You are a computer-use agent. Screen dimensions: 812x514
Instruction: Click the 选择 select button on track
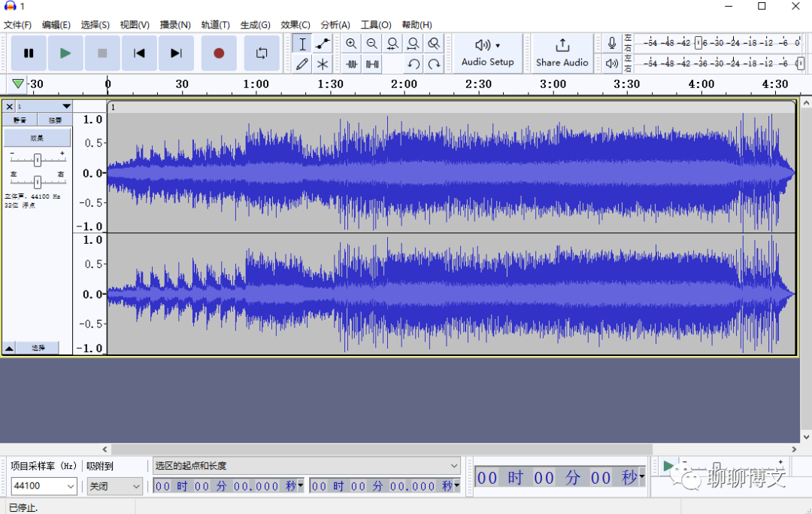[x=38, y=348]
